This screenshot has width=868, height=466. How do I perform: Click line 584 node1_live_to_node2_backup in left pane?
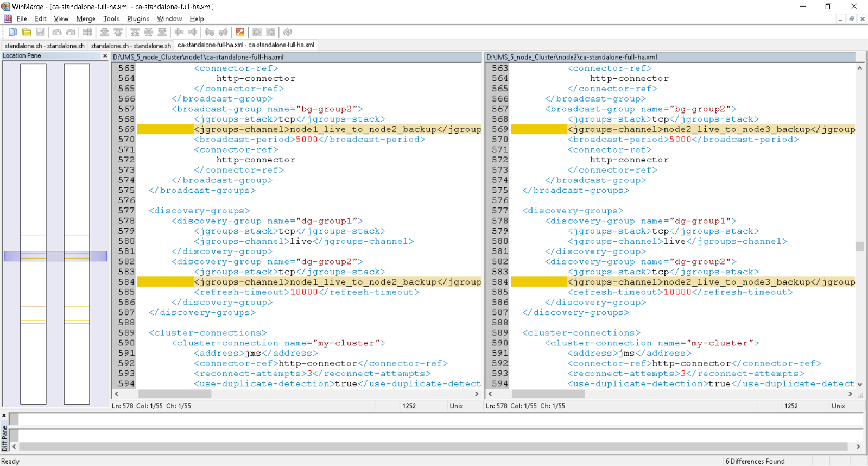point(363,282)
